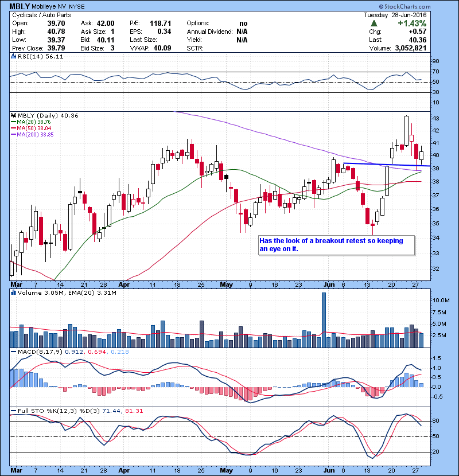This screenshot has width=459, height=476.
Task: Click the VWAP value 40.09
Action: (x=162, y=48)
